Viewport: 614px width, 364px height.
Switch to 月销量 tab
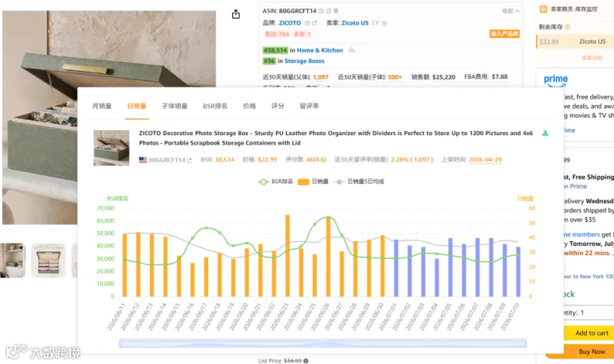(102, 106)
